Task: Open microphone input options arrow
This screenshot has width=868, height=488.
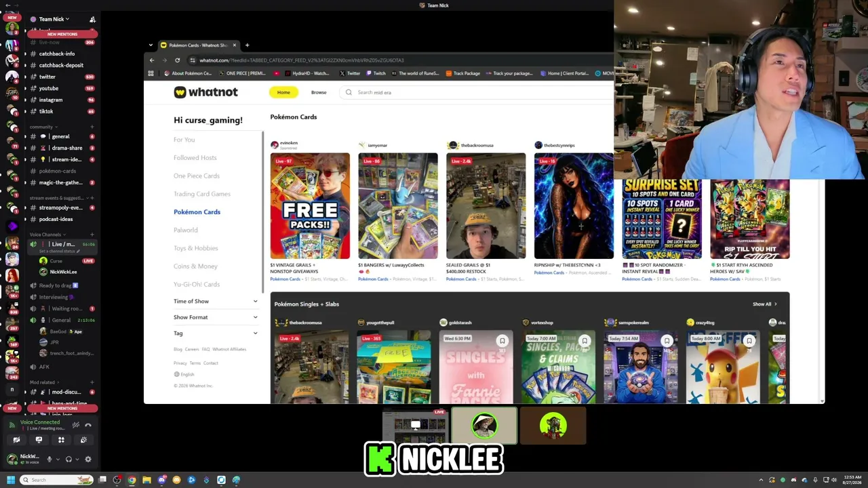Action: click(57, 460)
